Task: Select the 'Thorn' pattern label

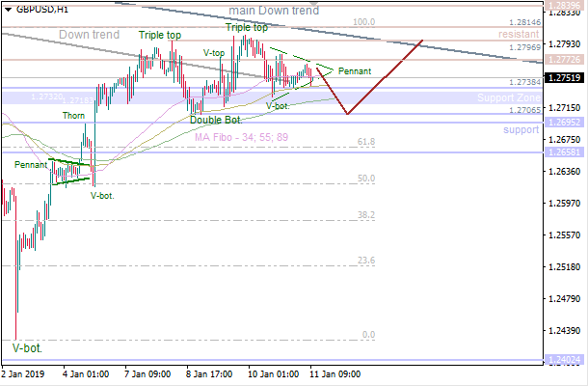Action: click(74, 116)
